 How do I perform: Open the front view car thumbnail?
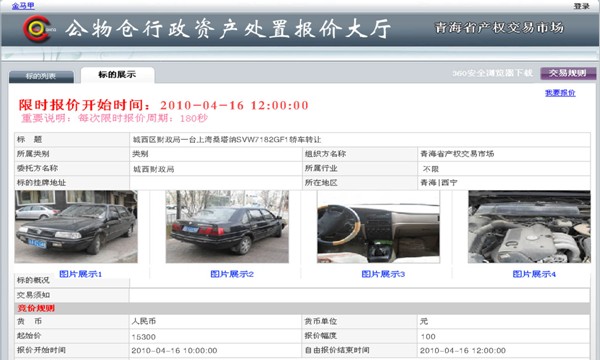(x=76, y=226)
